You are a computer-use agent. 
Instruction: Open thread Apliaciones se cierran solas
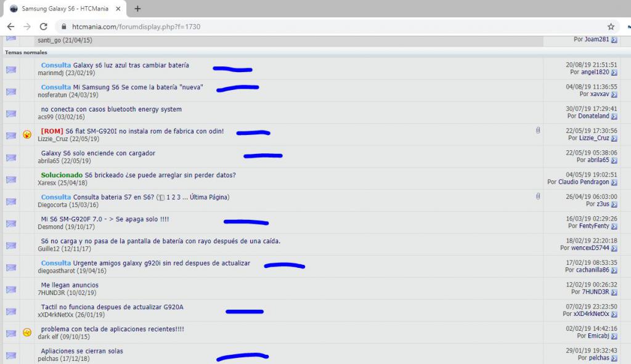82,351
